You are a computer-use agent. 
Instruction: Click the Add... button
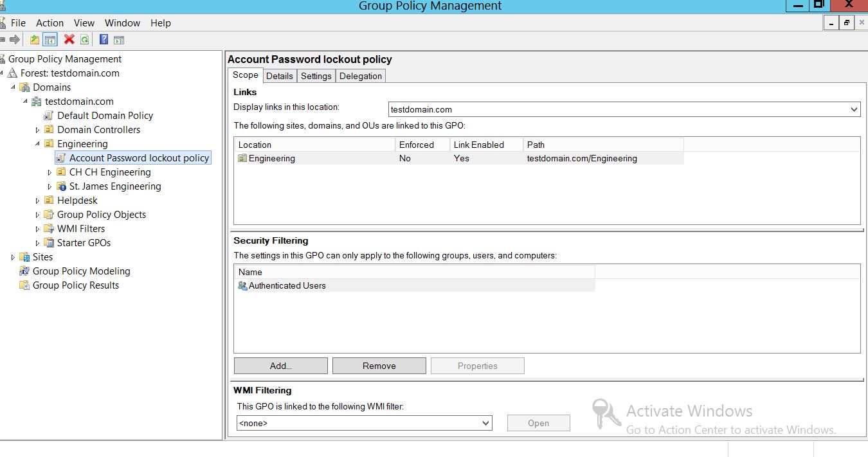pos(281,366)
